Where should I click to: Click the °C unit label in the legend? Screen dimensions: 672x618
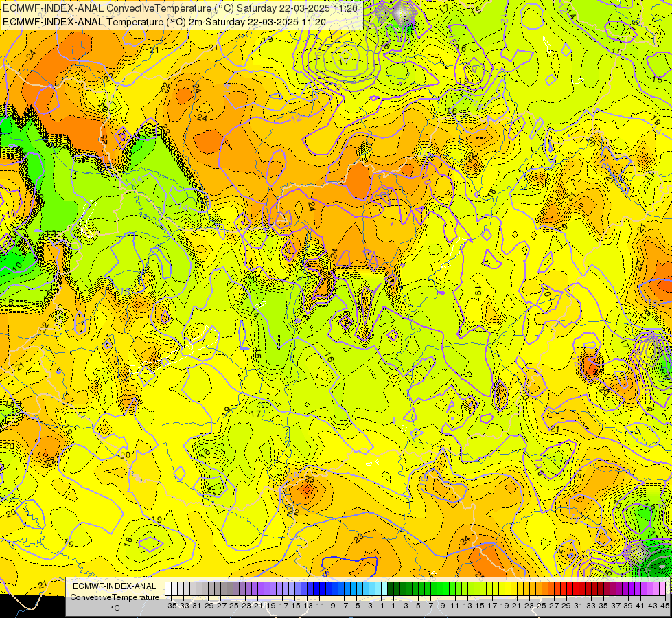pos(115,608)
